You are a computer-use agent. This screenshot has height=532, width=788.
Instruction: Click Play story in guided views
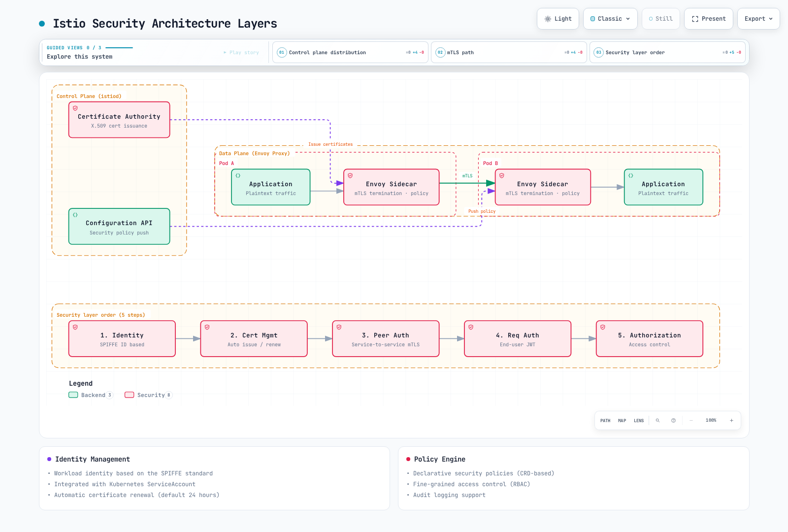(x=241, y=52)
